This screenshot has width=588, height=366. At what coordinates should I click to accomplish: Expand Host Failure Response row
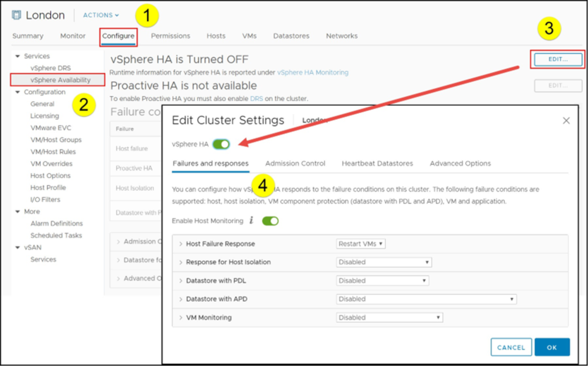coord(181,244)
